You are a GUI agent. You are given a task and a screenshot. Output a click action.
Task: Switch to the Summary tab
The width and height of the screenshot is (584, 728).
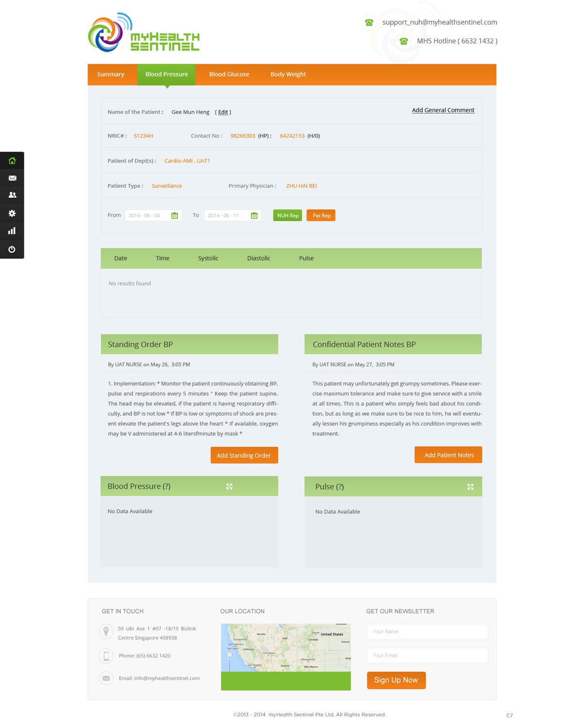click(111, 74)
